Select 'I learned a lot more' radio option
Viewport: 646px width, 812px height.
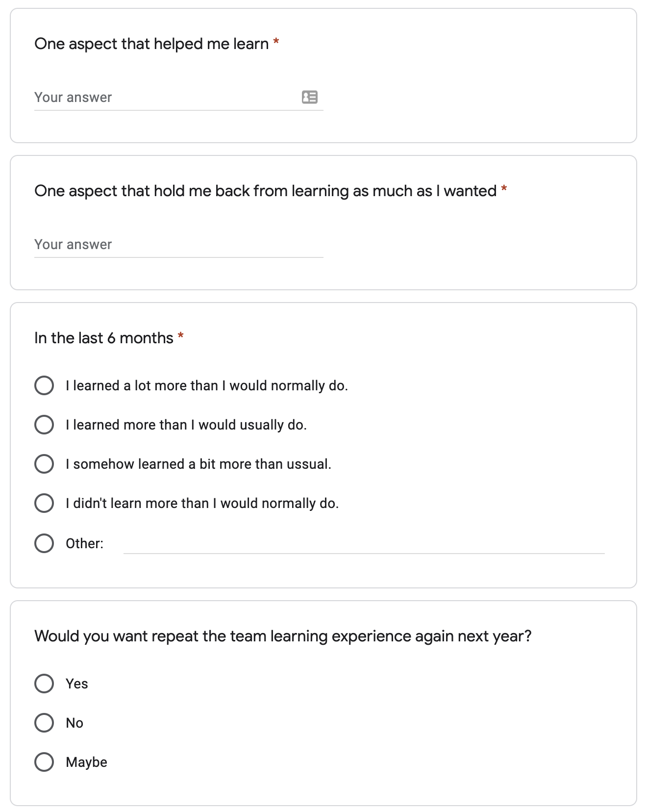point(44,385)
